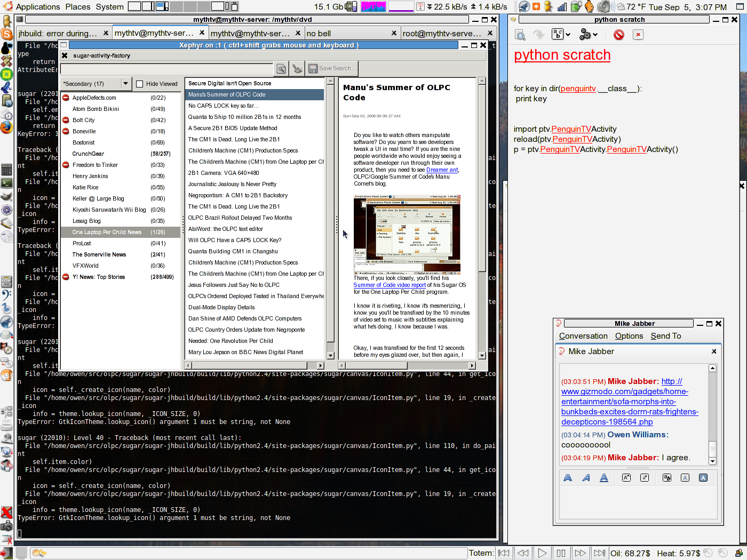Screen dimensions: 747x560
Task: Click the Totem skip-to-start button in bottom panel
Action: click(x=503, y=553)
